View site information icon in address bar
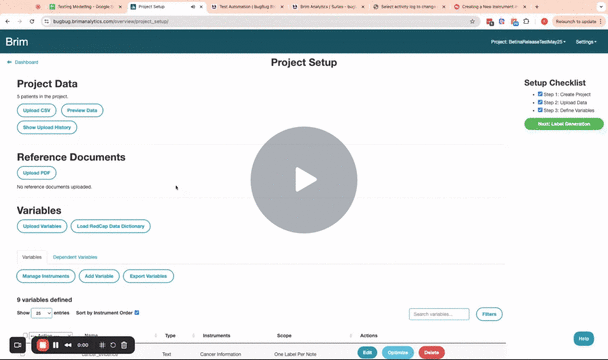608x360 pixels. (47, 21)
